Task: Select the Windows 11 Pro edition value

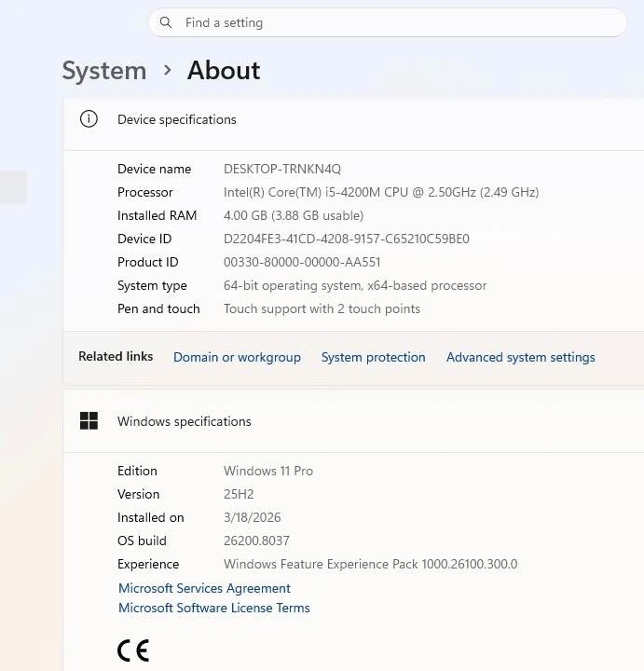Action: coord(268,472)
